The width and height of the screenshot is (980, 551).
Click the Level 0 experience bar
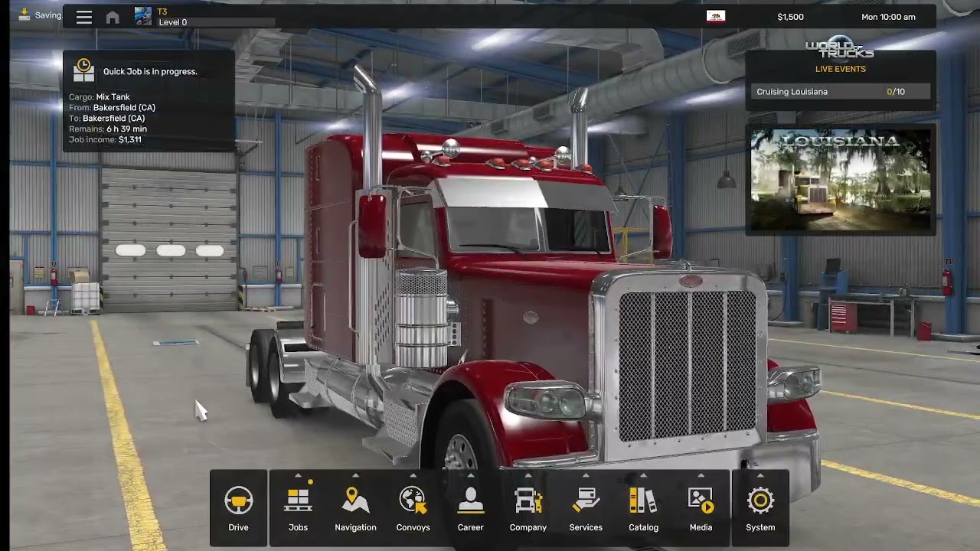point(216,22)
